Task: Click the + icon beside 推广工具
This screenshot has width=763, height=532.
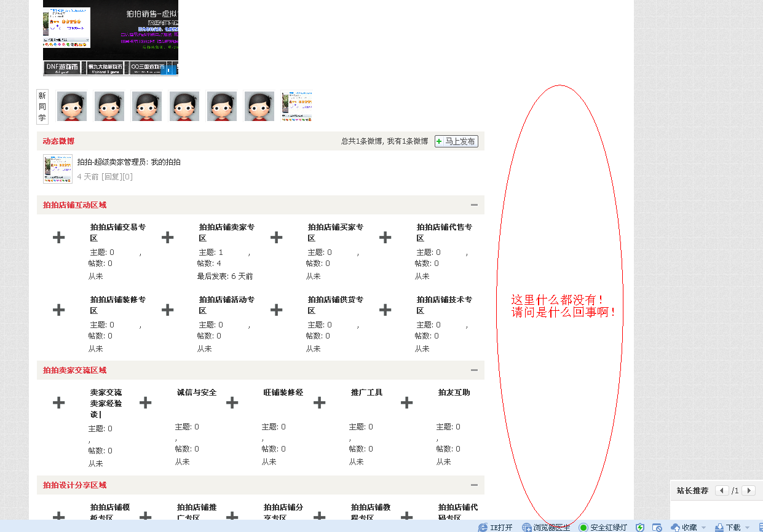Action: 319,402
